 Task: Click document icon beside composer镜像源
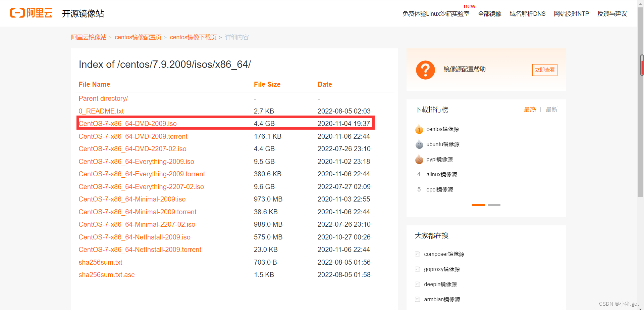417,254
